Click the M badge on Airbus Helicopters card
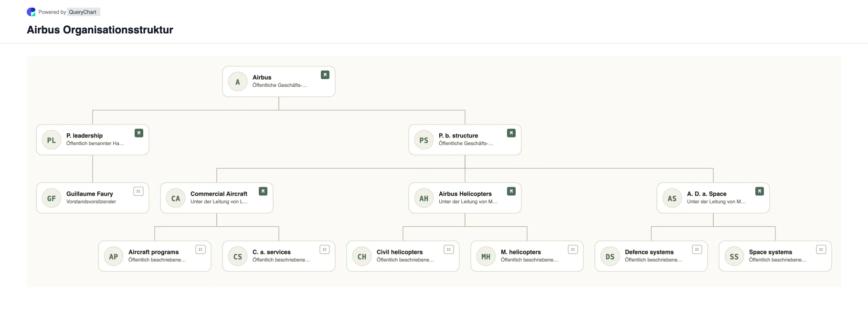868x314 pixels. pyautogui.click(x=511, y=191)
